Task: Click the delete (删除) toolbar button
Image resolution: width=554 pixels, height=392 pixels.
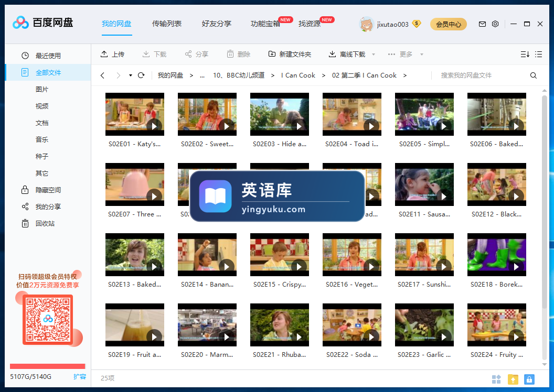Action: pyautogui.click(x=239, y=55)
